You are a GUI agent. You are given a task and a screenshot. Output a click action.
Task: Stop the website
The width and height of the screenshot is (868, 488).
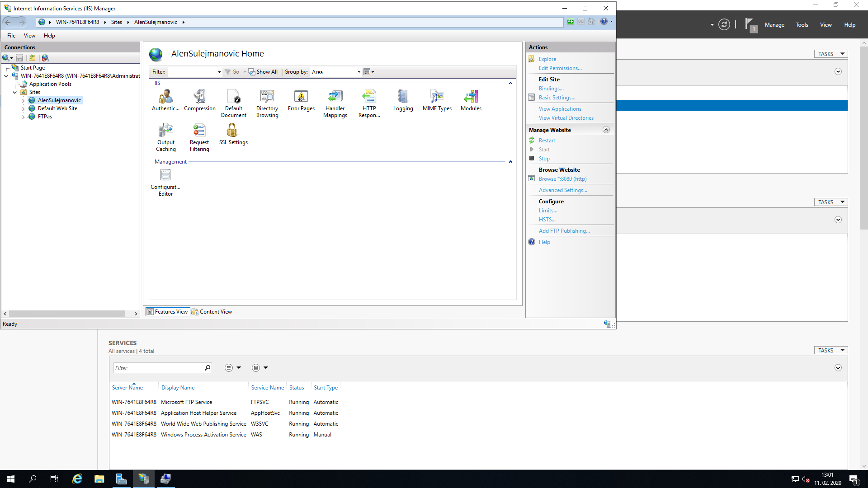tap(544, 159)
